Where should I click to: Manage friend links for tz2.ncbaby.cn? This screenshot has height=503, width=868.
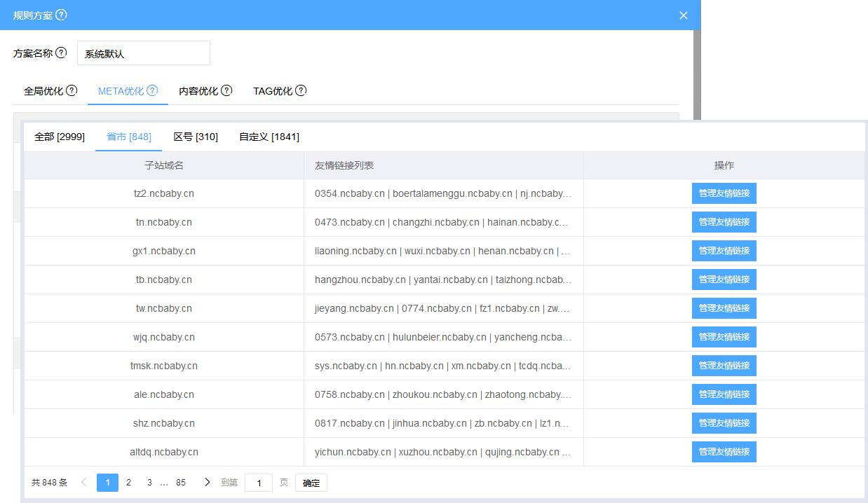(724, 193)
